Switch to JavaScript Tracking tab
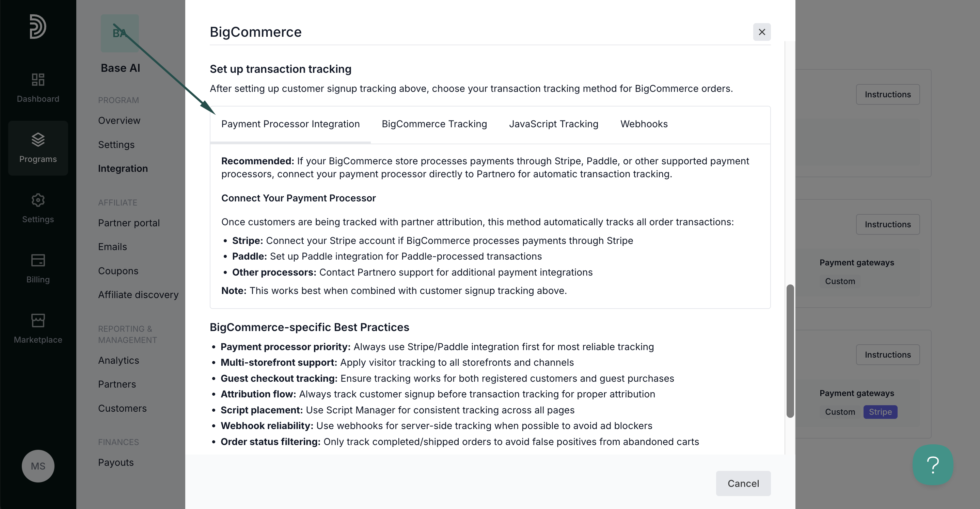This screenshot has height=509, width=980. [554, 124]
